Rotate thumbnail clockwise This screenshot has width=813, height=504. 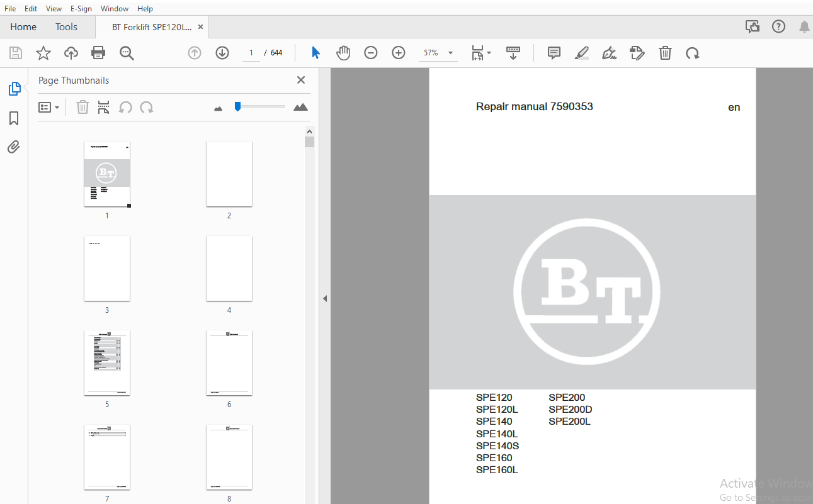pyautogui.click(x=147, y=108)
